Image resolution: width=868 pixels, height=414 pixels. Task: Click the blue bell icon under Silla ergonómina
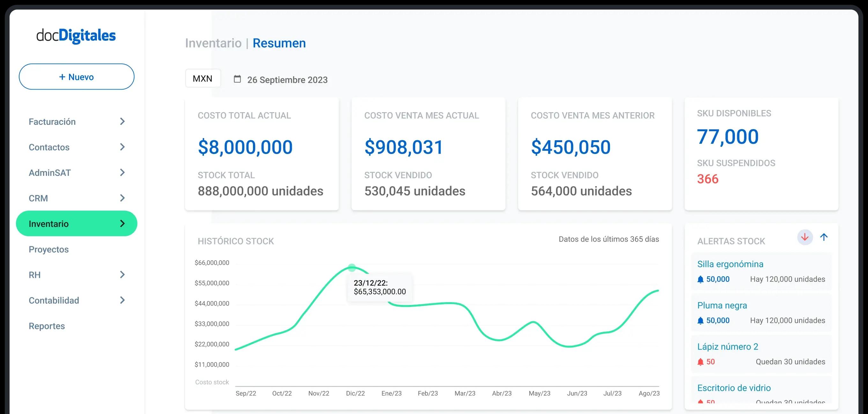coord(701,280)
